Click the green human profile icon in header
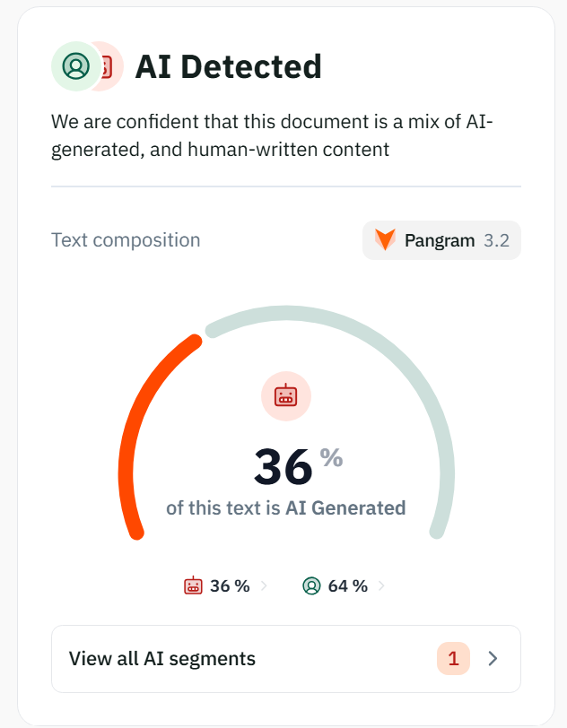Screen dimensions: 567x728 pos(76,66)
